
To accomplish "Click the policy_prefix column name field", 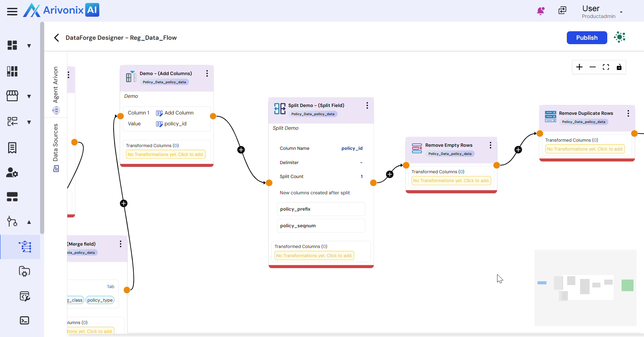I will (321, 209).
